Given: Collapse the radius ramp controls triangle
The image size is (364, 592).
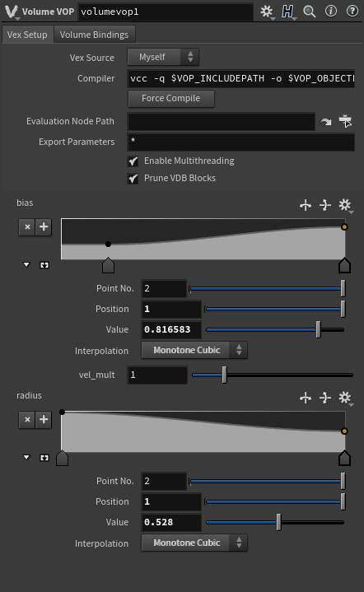Looking at the screenshot, I should click(x=26, y=457).
